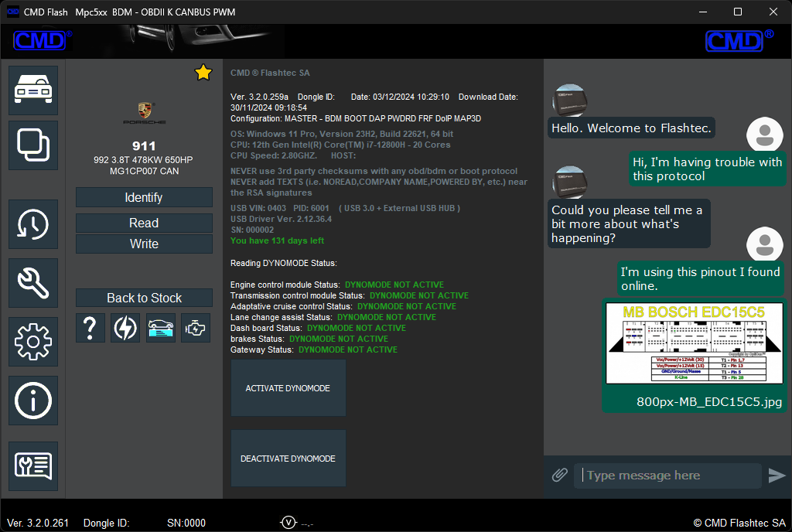792x532 pixels.
Task: Click the Write button
Action: pos(144,244)
